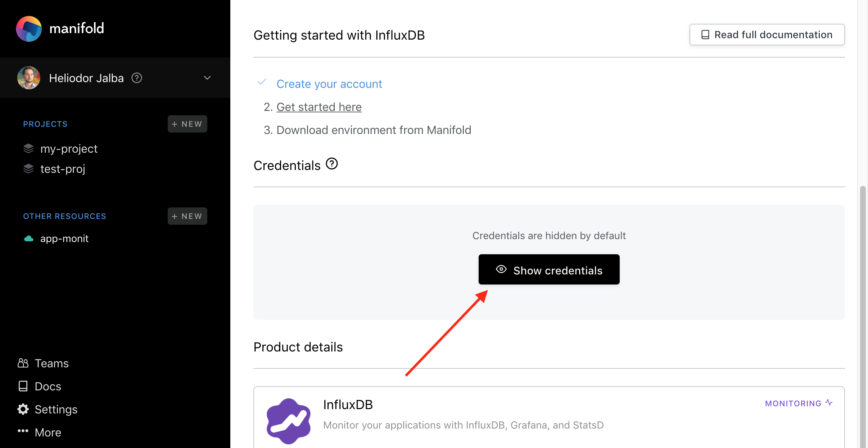Click the checkmark beside Create your account

262,82
